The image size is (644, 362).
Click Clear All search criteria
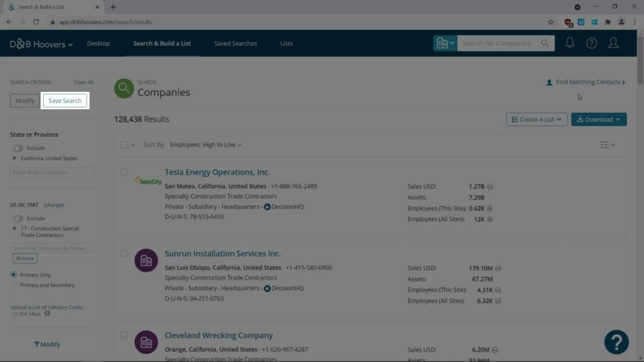coord(84,82)
